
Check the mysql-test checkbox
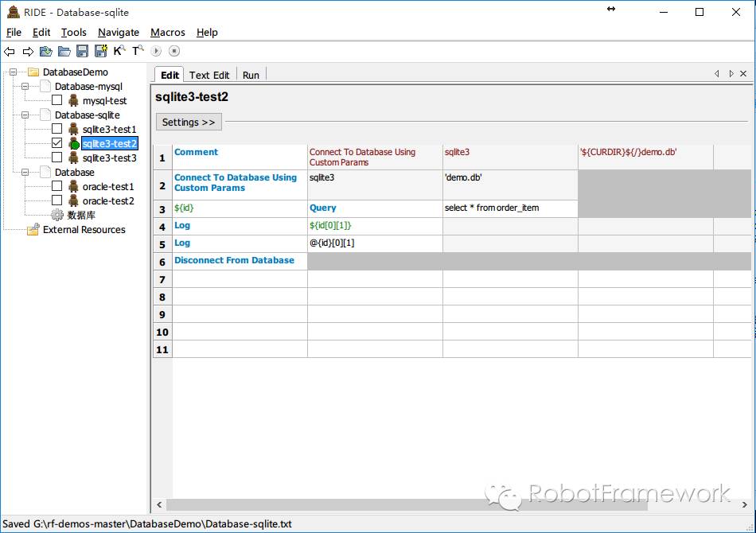(57, 100)
